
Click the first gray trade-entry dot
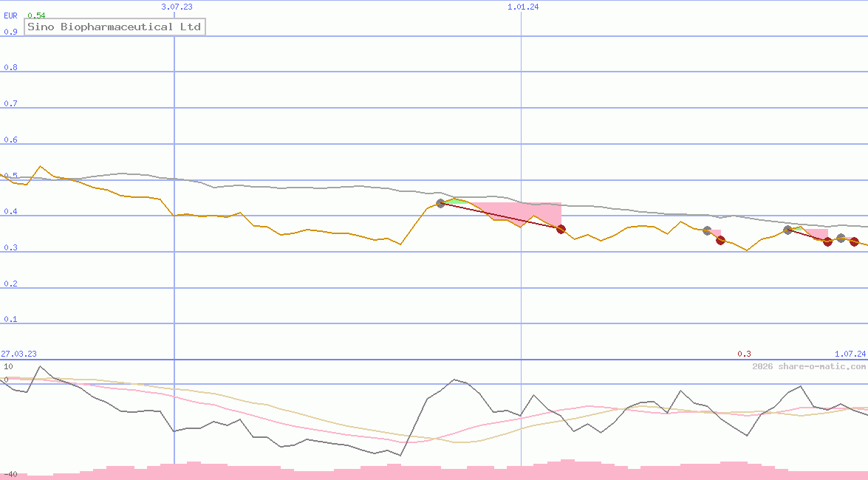coord(440,203)
